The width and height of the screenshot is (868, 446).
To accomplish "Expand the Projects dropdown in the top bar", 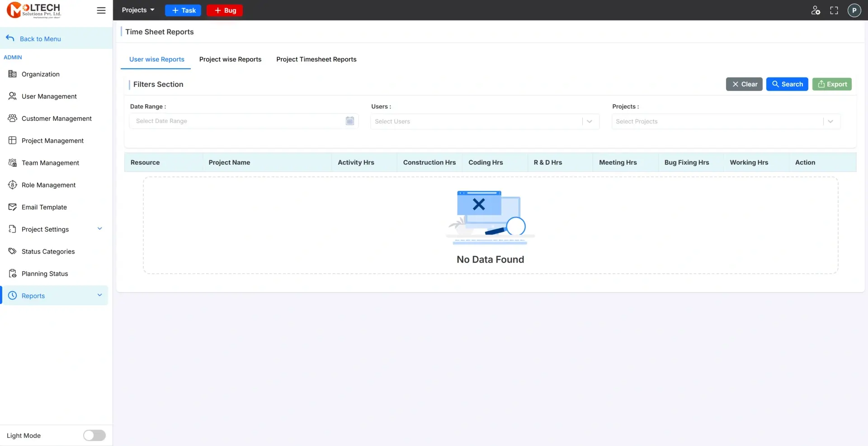I will pos(138,9).
